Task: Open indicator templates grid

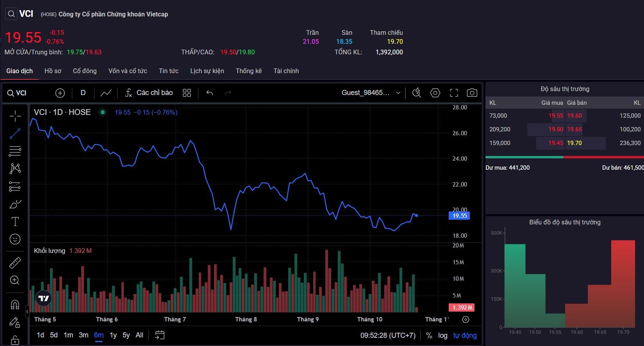Action: [x=187, y=93]
